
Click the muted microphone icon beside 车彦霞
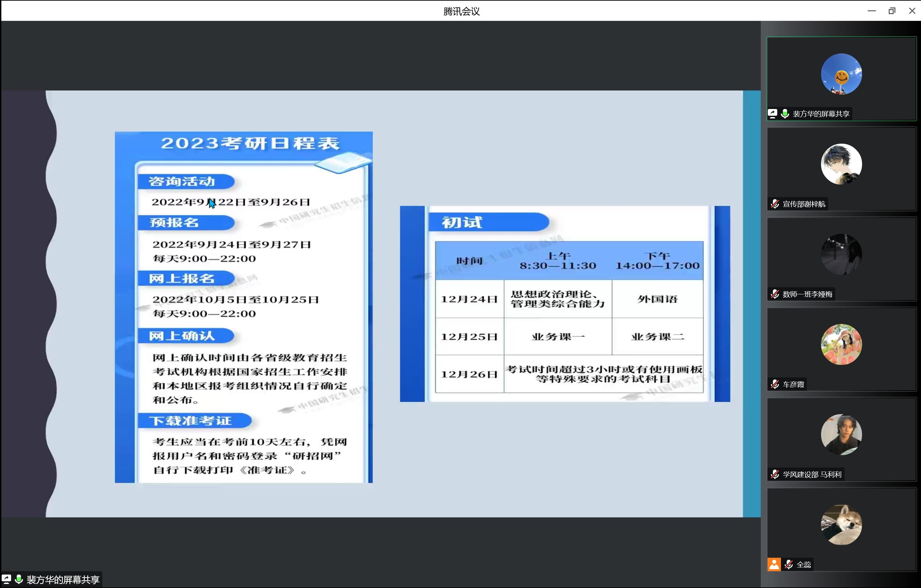775,384
